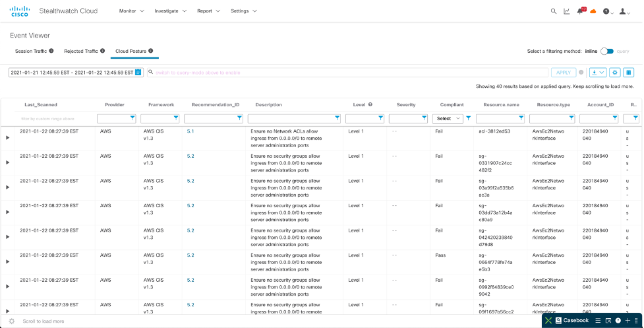Screen dimensions: 644x328
Task: Click the Cloud Posture info icon
Action: [x=151, y=51]
